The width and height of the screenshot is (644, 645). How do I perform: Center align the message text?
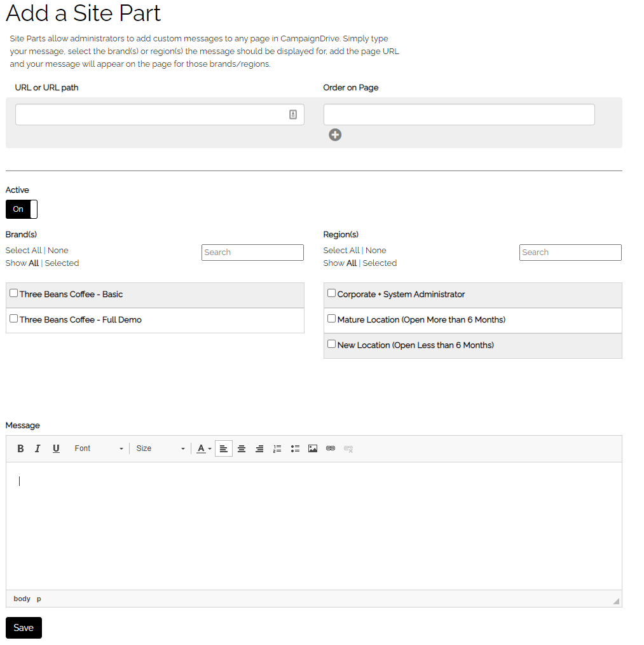242,448
